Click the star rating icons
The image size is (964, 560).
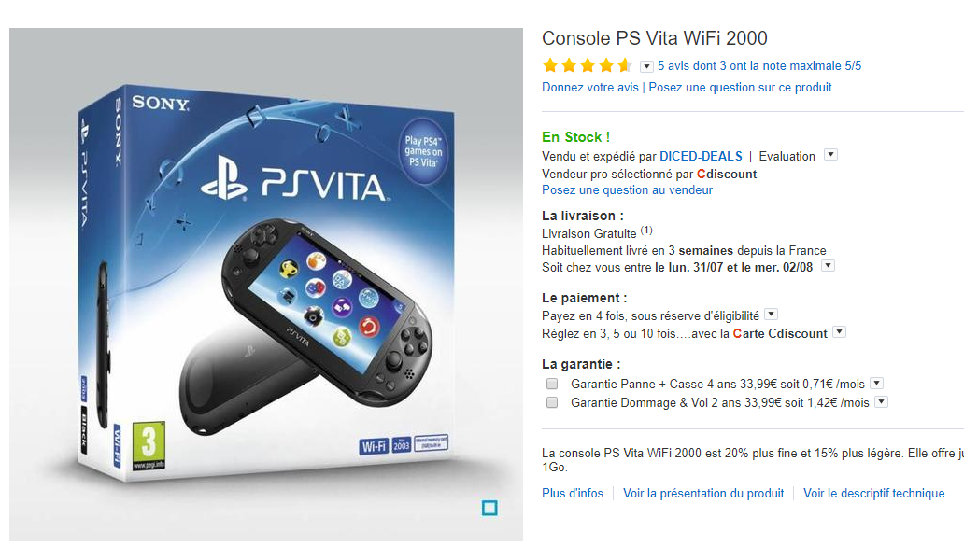(x=588, y=65)
